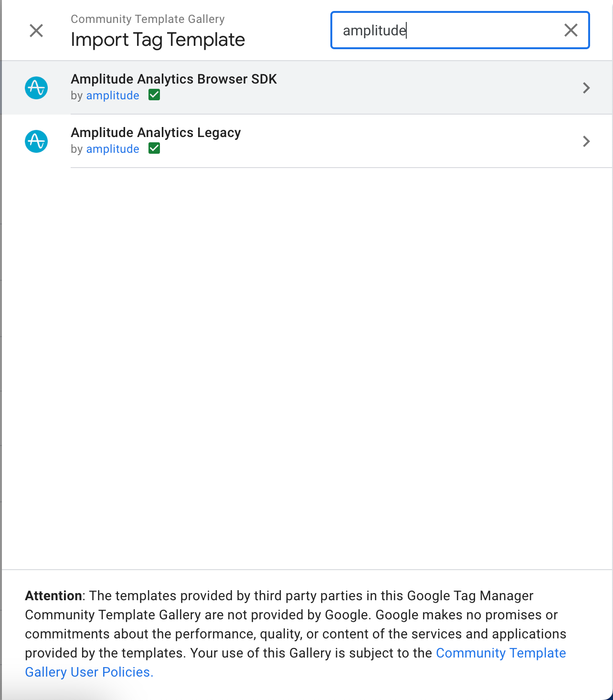Click the search field containing amplitude
This screenshot has width=613, height=700.
point(460,31)
